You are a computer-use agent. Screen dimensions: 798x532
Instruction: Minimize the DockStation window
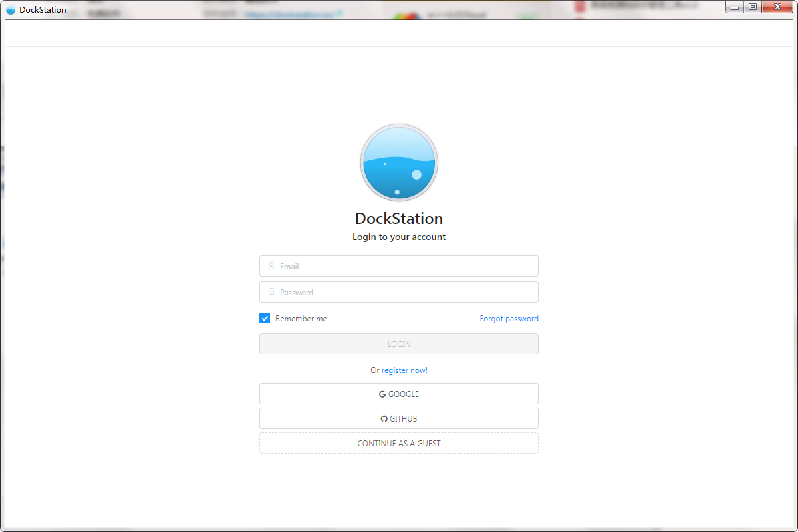click(x=735, y=7)
